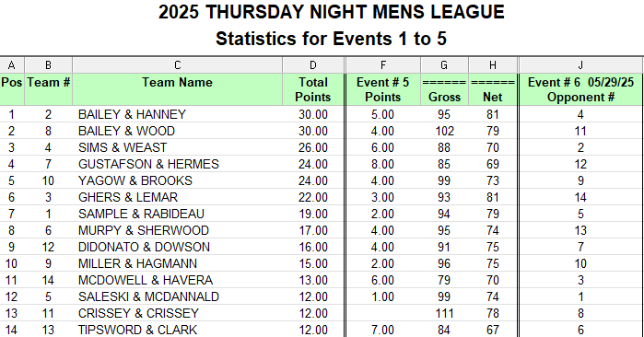Click total points 26.00 cell
This screenshot has height=337, width=644.
click(313, 147)
